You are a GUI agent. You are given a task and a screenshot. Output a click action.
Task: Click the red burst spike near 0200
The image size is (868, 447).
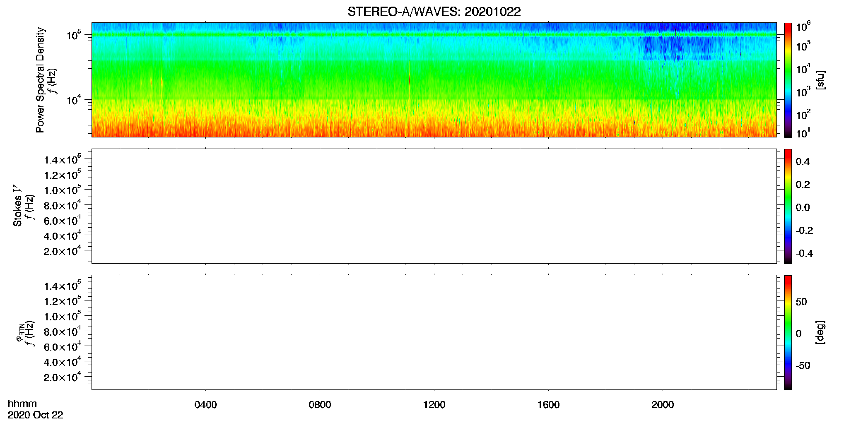[151, 82]
